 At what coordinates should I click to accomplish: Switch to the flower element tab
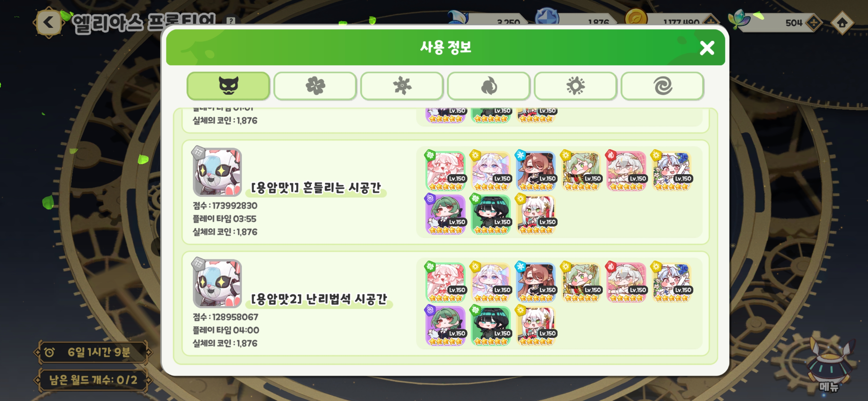(x=315, y=86)
